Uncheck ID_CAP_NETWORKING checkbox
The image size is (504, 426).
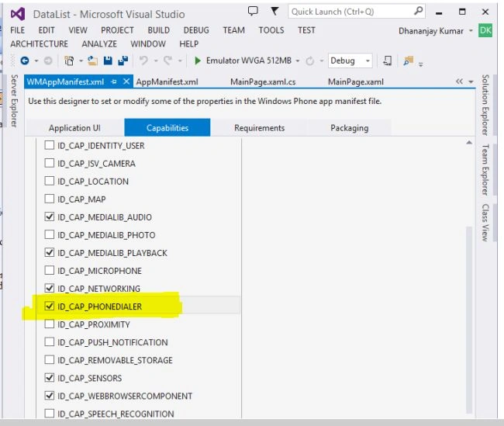click(49, 288)
